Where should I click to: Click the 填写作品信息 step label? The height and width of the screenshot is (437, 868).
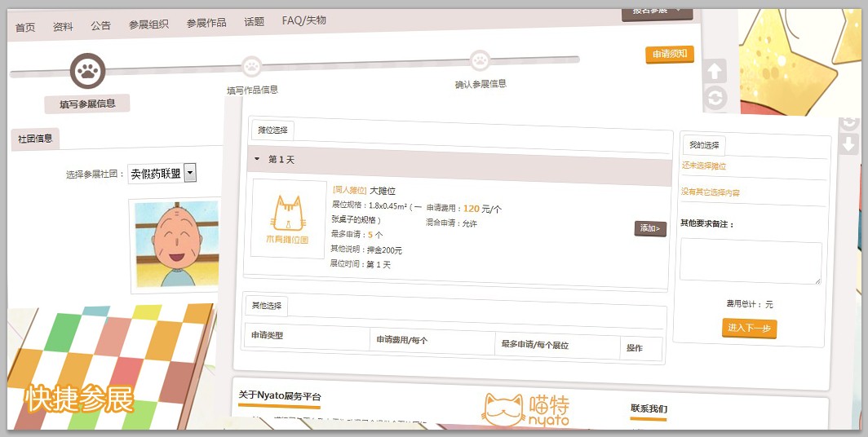tap(252, 90)
